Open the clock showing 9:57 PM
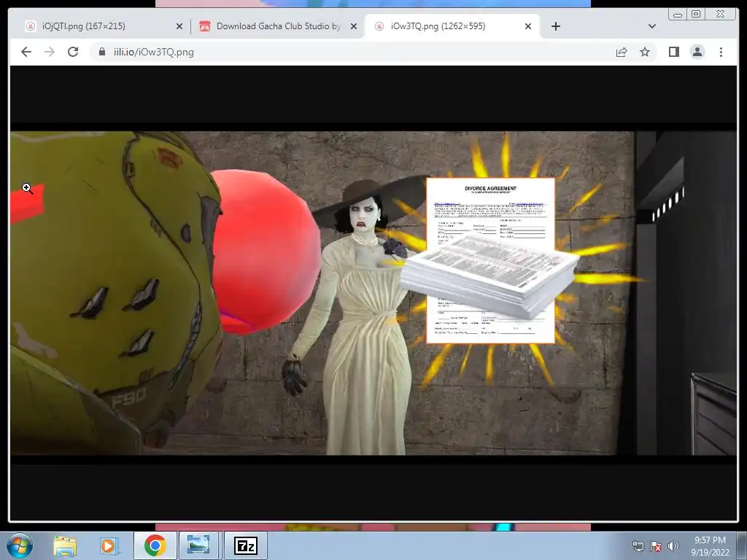The height and width of the screenshot is (560, 747). 710,545
